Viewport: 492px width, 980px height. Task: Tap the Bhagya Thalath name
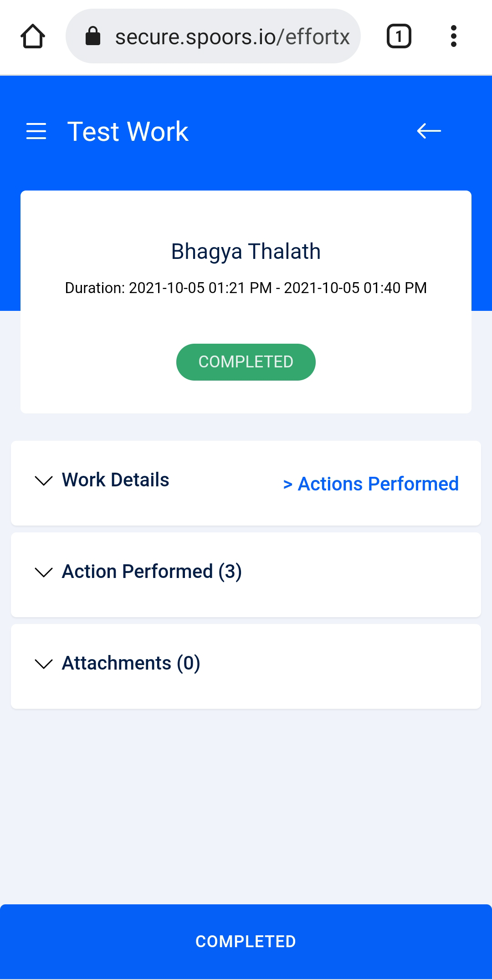tap(246, 252)
